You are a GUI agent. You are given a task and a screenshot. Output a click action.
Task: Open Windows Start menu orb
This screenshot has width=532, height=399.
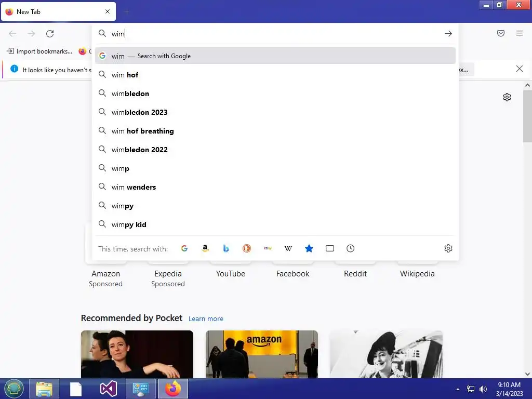pyautogui.click(x=14, y=389)
